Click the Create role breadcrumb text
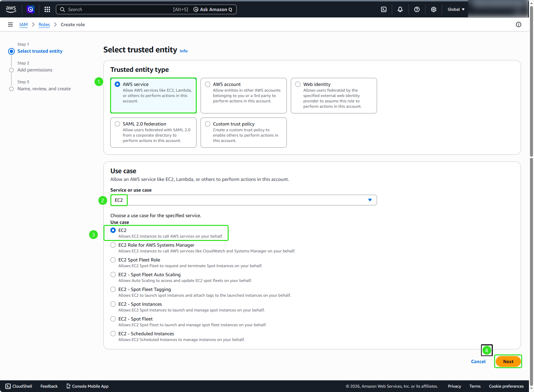 [x=73, y=24]
